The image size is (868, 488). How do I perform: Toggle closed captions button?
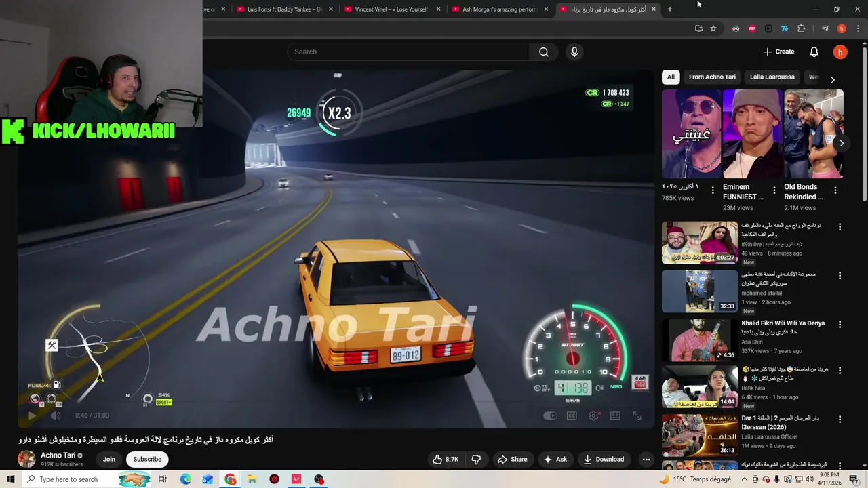572,415
